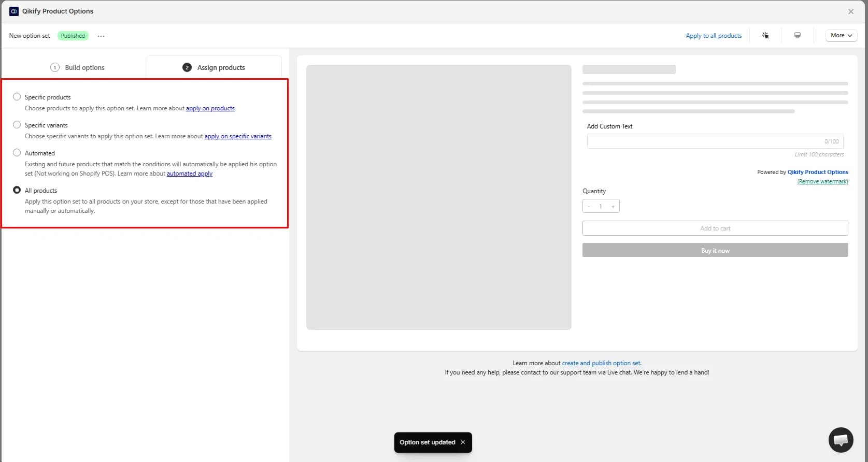868x462 pixels.
Task: Click the Qikify Product Options powered-by link
Action: pos(818,172)
